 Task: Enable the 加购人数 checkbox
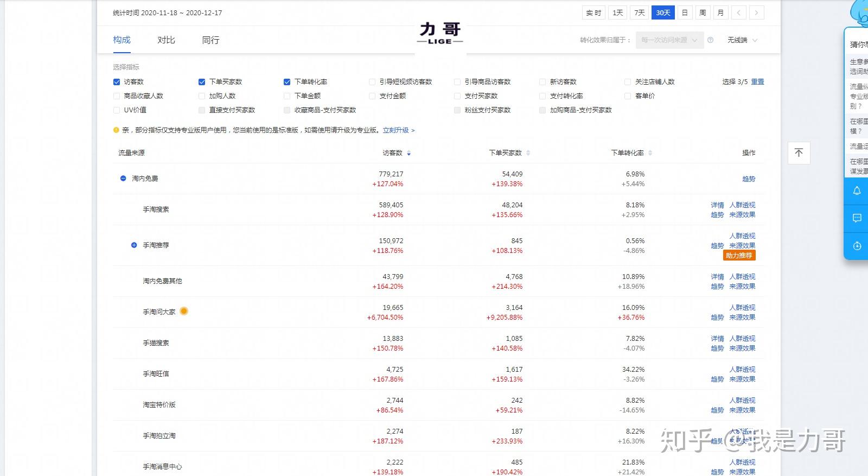coord(202,96)
